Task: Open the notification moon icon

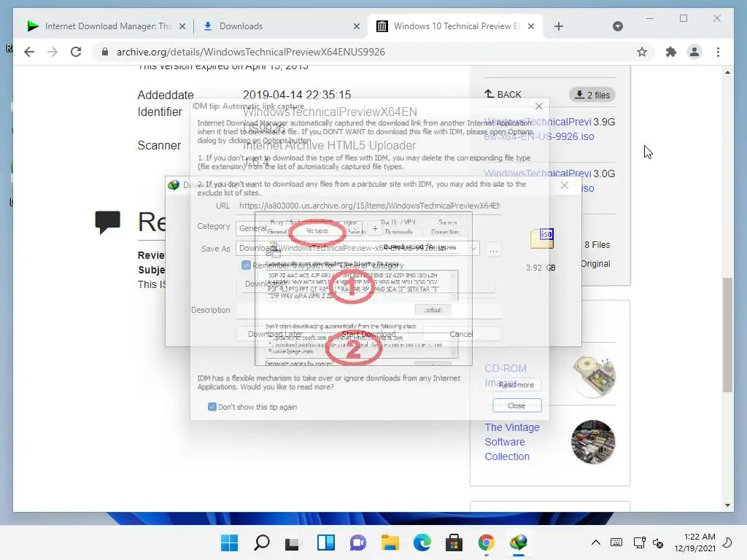Action: coord(728,542)
